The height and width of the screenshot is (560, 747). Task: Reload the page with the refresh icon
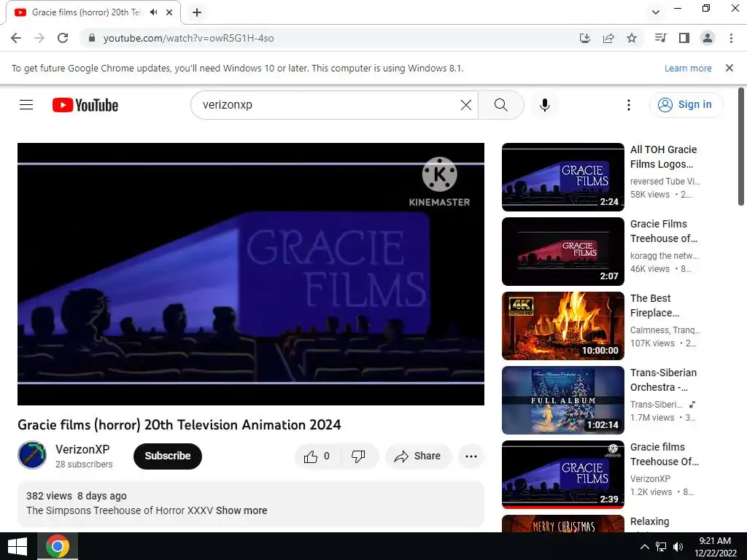click(63, 38)
